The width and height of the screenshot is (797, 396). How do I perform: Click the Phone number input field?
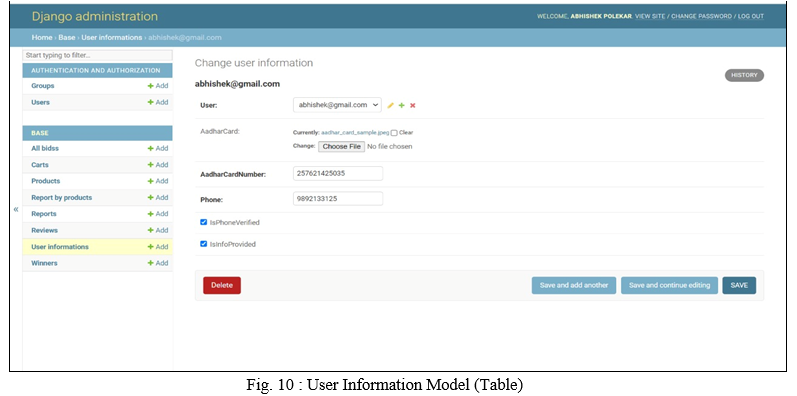(338, 199)
